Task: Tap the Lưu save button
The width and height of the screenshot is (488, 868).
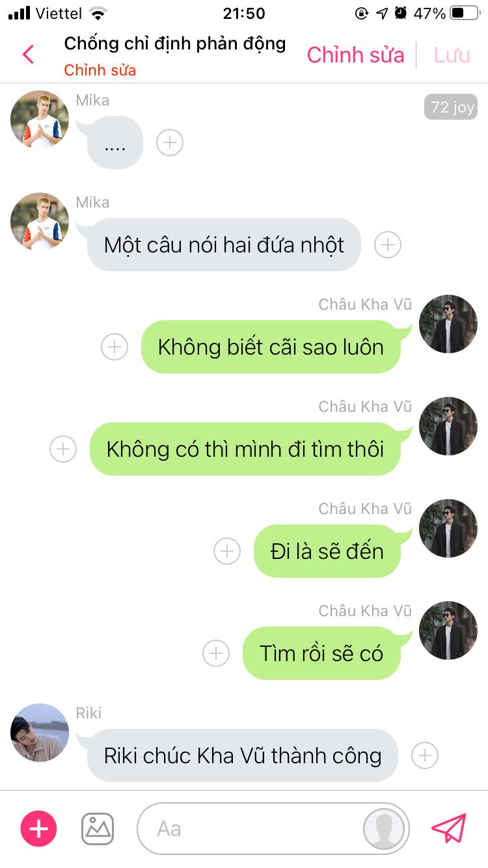Action: point(452,55)
